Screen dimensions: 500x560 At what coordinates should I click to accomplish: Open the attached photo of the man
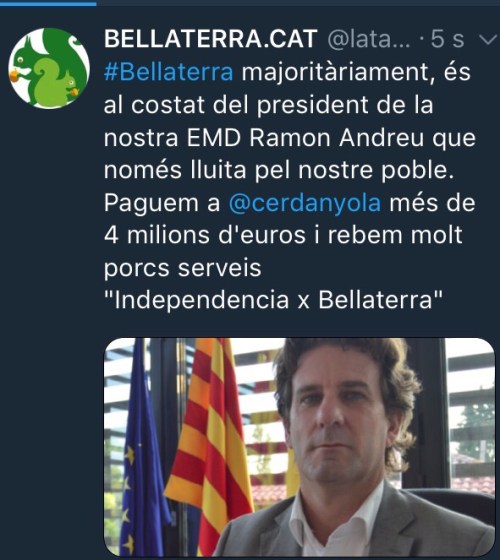[300, 447]
